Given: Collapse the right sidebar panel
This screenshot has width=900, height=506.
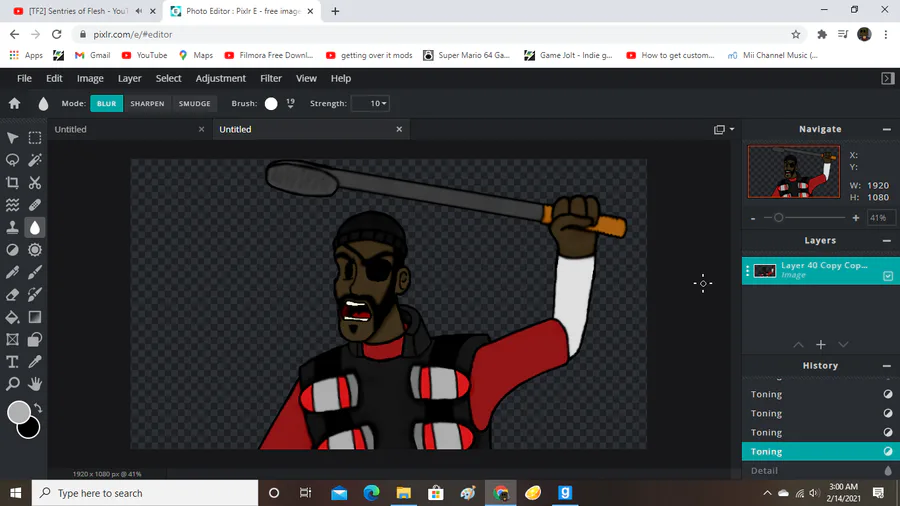Looking at the screenshot, I should pyautogui.click(x=887, y=79).
